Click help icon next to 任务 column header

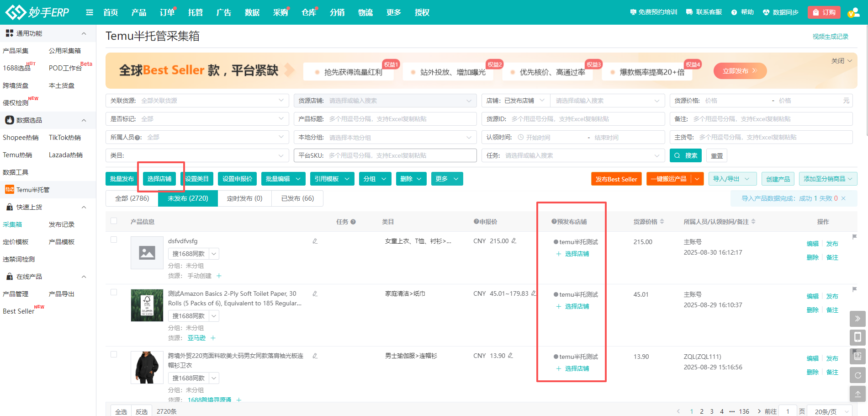[x=353, y=222]
